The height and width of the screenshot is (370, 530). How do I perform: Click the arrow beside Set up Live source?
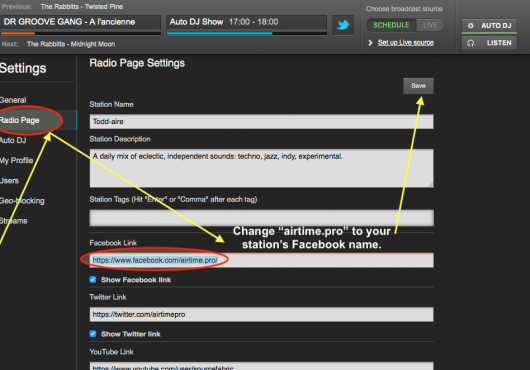pyautogui.click(x=370, y=43)
